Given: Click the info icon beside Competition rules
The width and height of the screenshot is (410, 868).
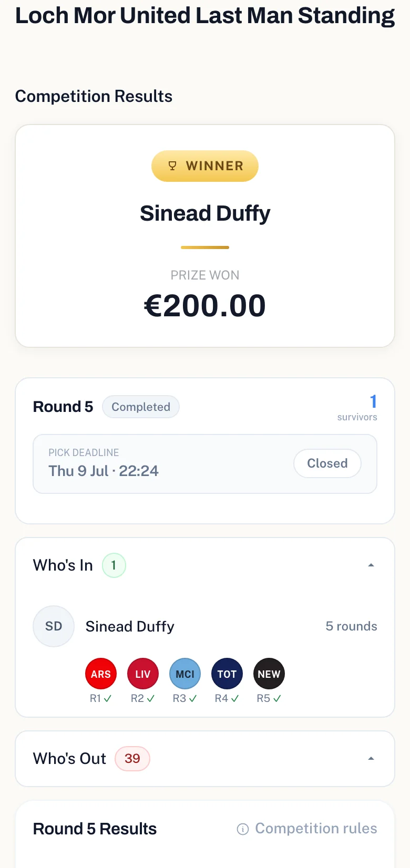Looking at the screenshot, I should click(x=243, y=829).
